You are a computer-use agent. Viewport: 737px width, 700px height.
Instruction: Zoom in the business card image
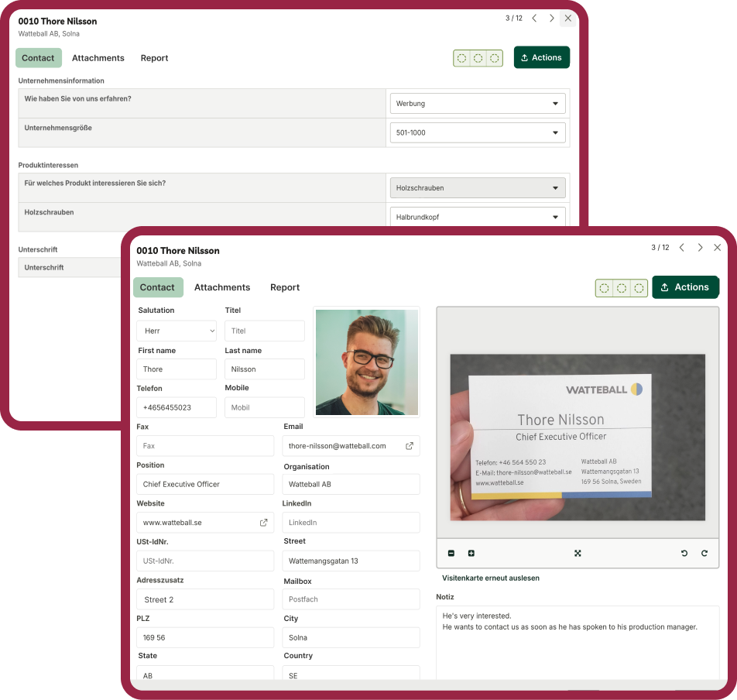tap(471, 553)
